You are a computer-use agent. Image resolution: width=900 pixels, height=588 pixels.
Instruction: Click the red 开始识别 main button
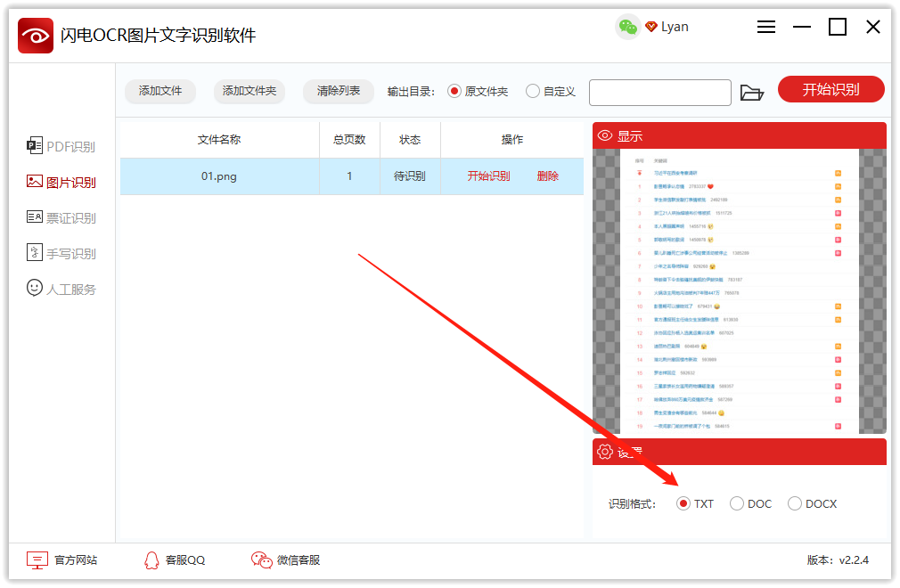830,89
